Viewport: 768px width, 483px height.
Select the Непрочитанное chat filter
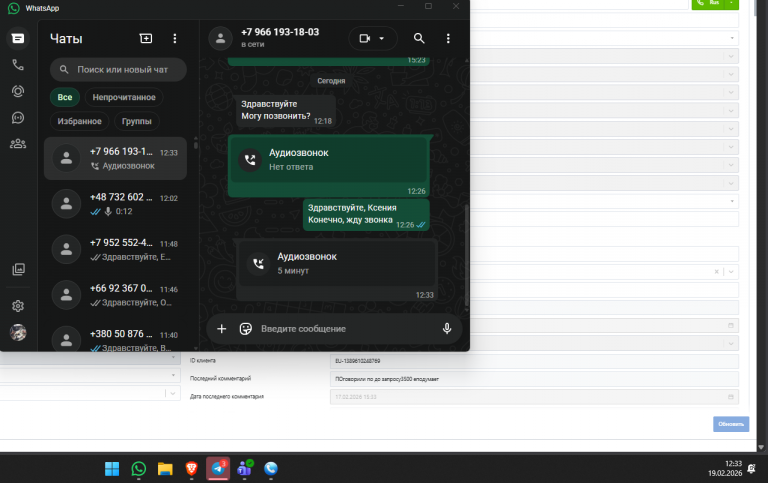click(124, 97)
